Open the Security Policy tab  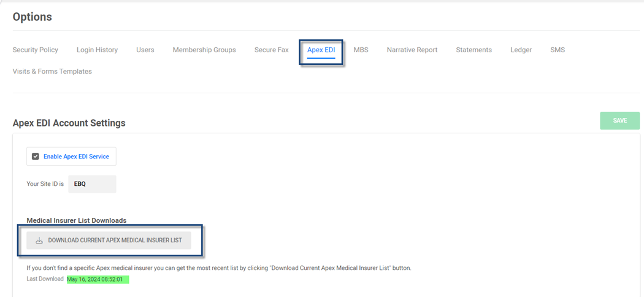point(36,50)
